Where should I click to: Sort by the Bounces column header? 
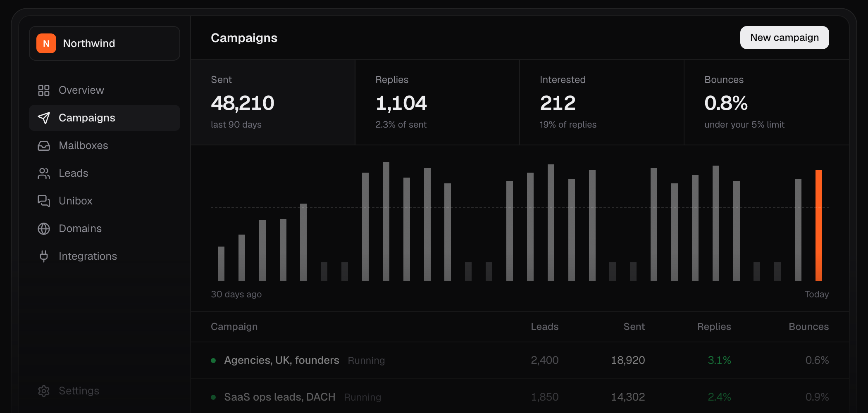pyautogui.click(x=808, y=327)
